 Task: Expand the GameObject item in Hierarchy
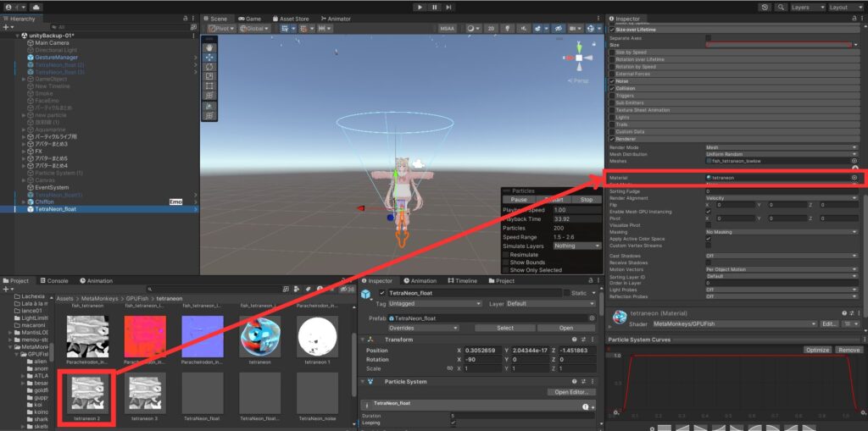click(x=24, y=80)
